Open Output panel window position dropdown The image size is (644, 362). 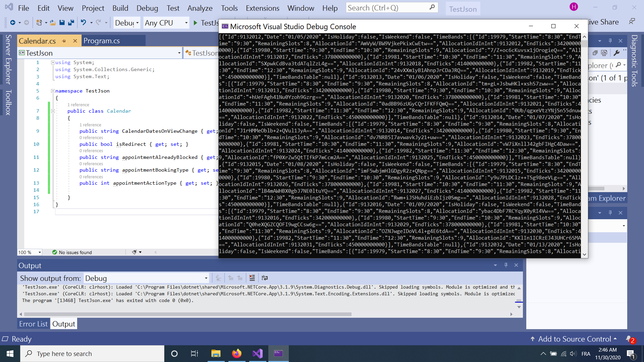tap(495, 265)
